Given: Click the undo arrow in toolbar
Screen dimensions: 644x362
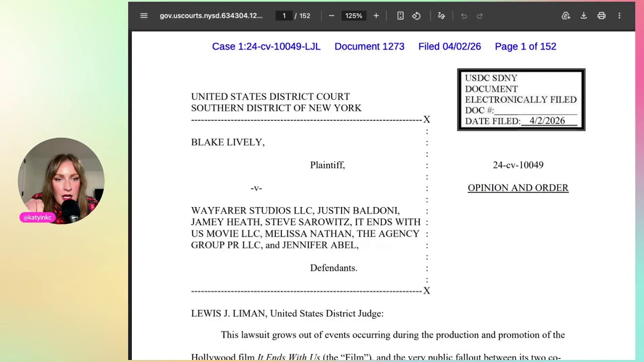Looking at the screenshot, I should pos(464,16).
